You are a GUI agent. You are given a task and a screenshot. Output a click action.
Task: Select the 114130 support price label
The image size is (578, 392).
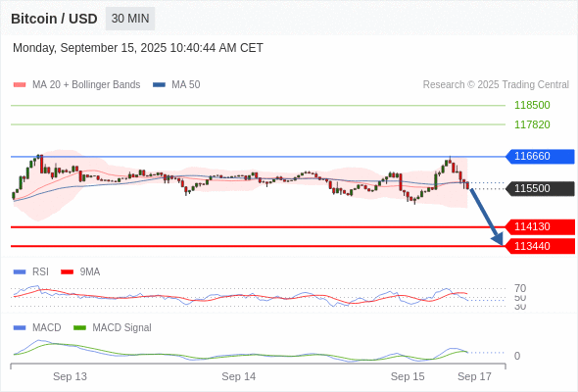point(540,226)
